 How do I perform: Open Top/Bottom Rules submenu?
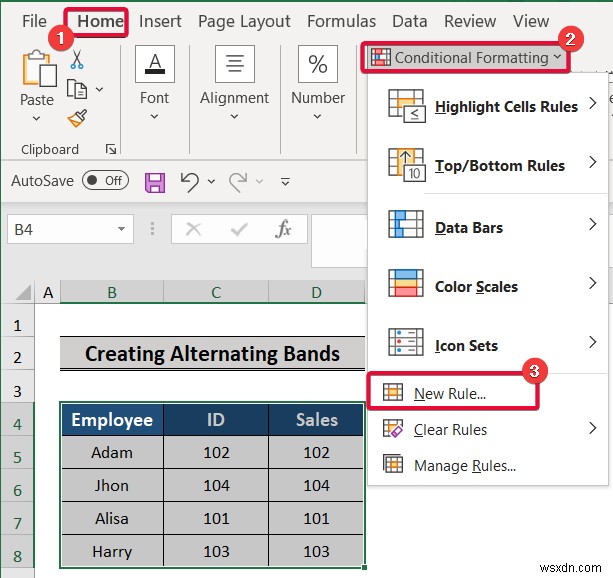(x=488, y=165)
